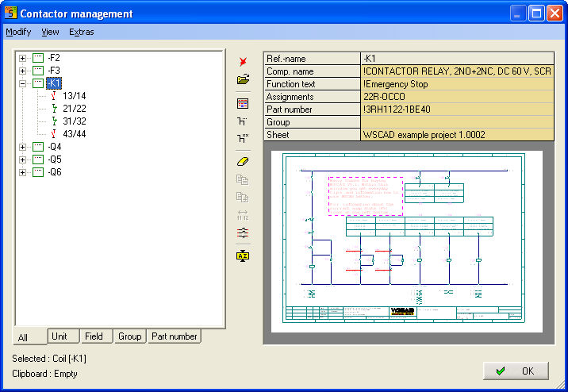Expand the -F2 tree node

click(22, 59)
